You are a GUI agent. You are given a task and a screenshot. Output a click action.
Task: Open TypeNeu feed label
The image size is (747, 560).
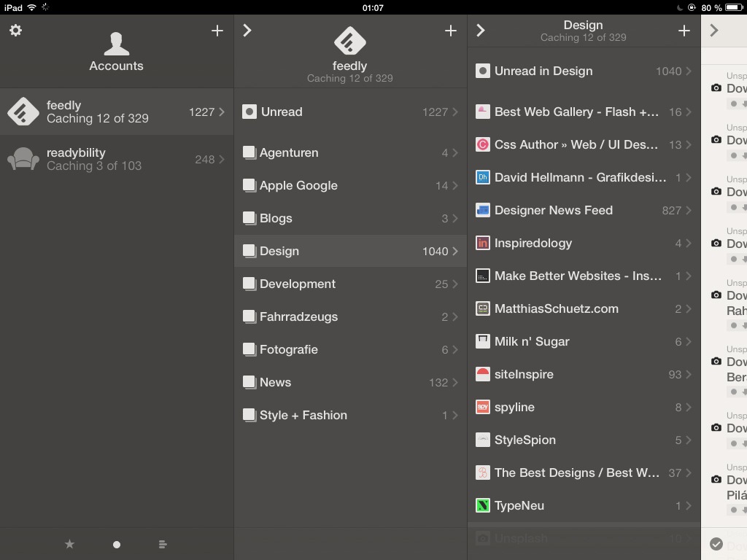(519, 506)
